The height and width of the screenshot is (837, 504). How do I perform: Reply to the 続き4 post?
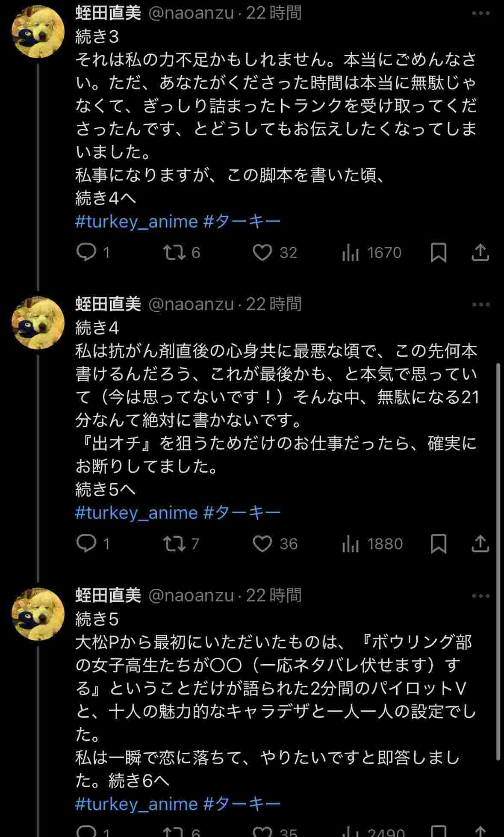87,544
